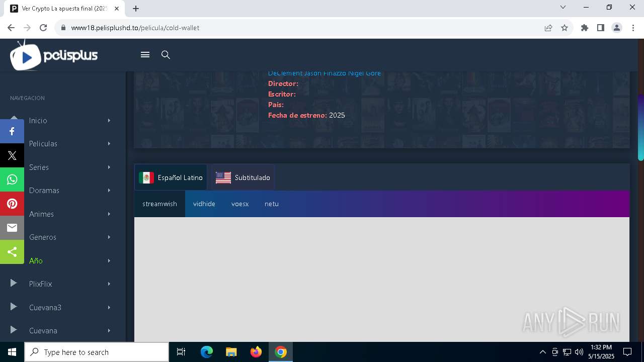
Task: Click browser back arrow
Action: [11, 28]
